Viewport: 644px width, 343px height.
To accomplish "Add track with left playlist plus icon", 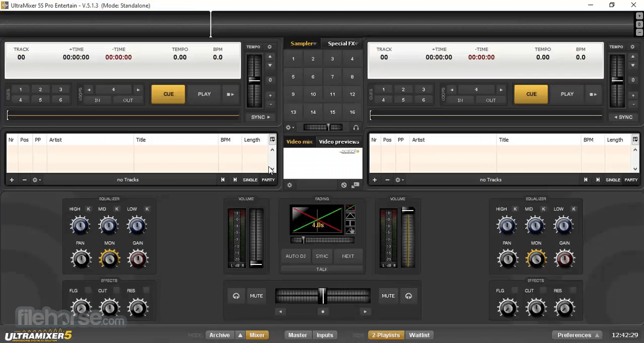I will click(12, 180).
